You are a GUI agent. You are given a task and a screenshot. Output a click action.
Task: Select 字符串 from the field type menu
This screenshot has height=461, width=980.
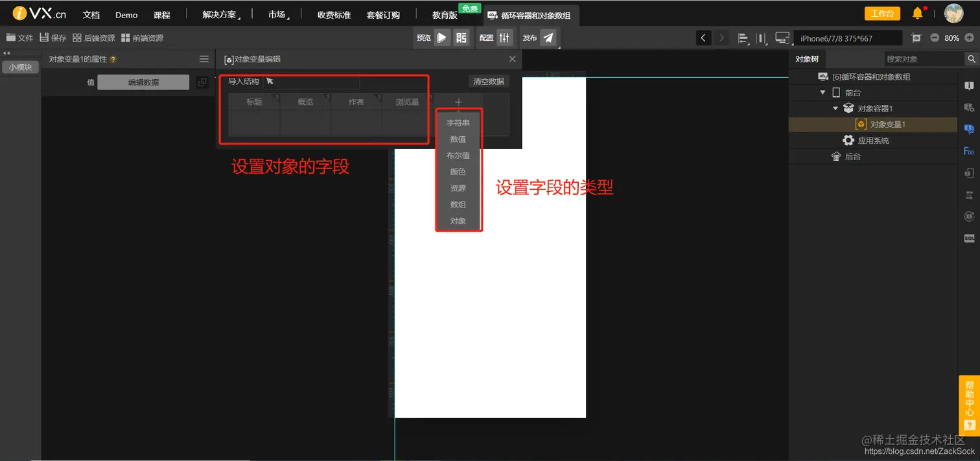pyautogui.click(x=458, y=122)
